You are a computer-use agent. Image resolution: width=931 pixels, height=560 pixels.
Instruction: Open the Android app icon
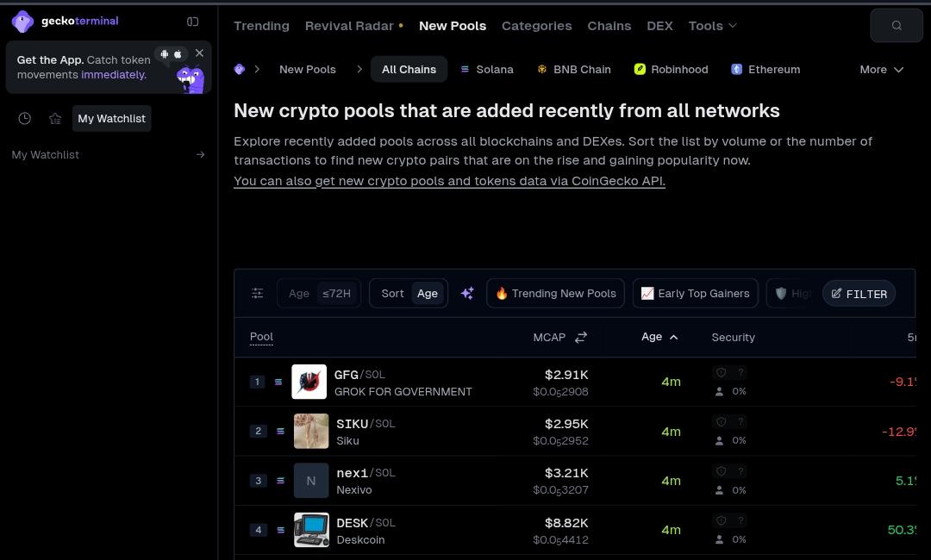coord(165,54)
